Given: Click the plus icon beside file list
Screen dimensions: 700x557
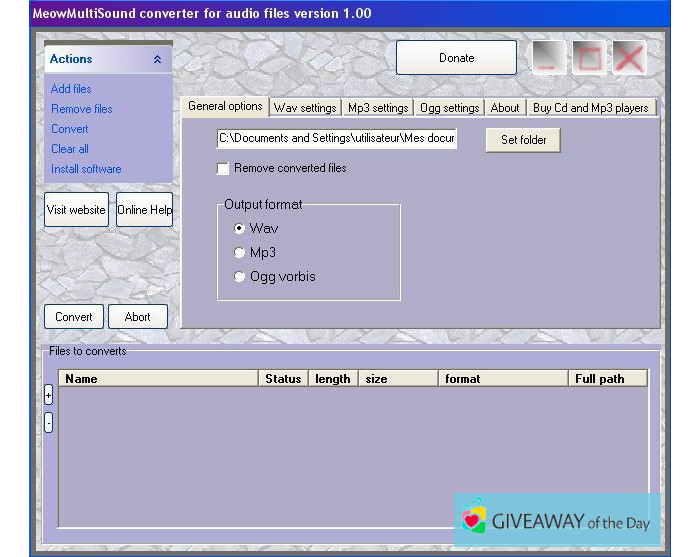Looking at the screenshot, I should [49, 395].
